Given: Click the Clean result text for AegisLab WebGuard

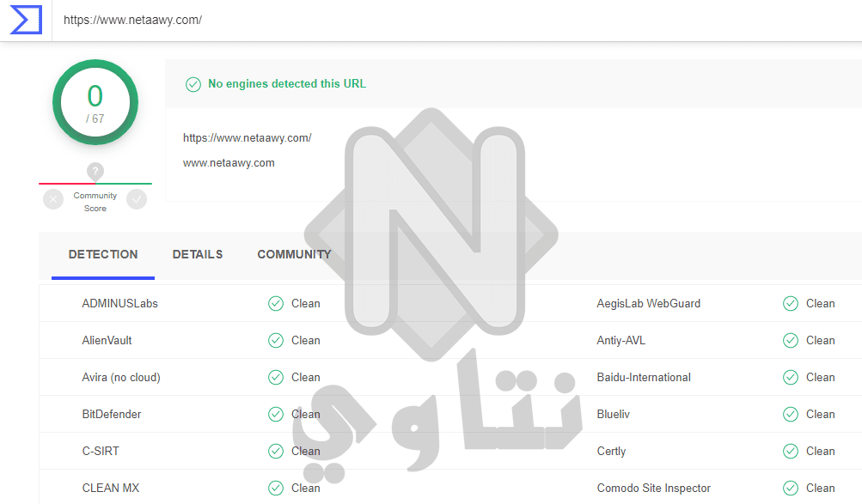Looking at the screenshot, I should pyautogui.click(x=820, y=304).
